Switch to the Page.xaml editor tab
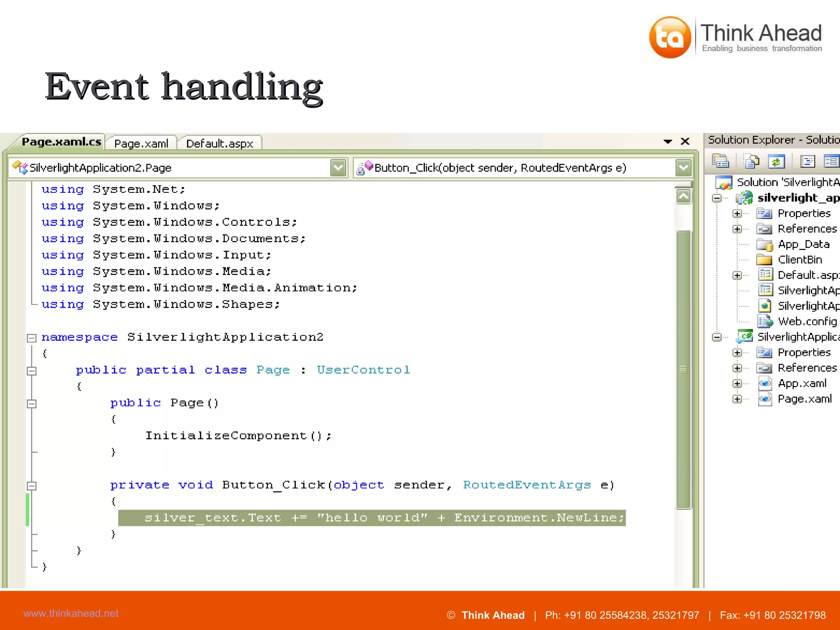Screen dimensions: 840x630 (x=141, y=144)
